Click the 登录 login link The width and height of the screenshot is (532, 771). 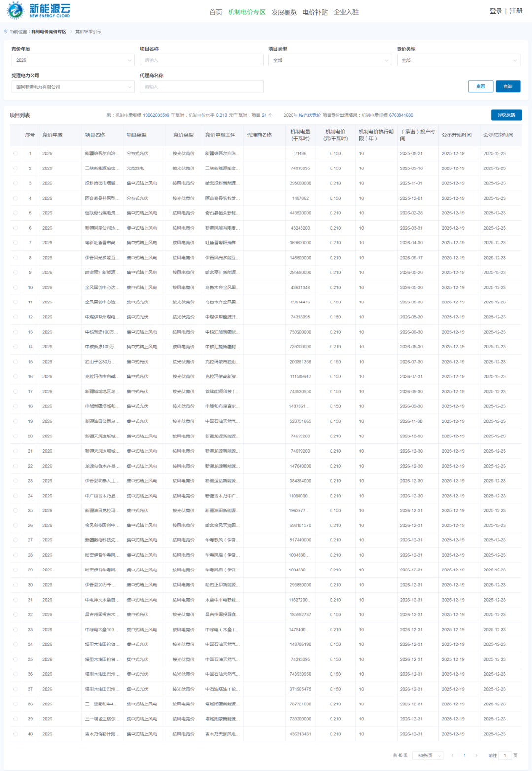pyautogui.click(x=496, y=11)
